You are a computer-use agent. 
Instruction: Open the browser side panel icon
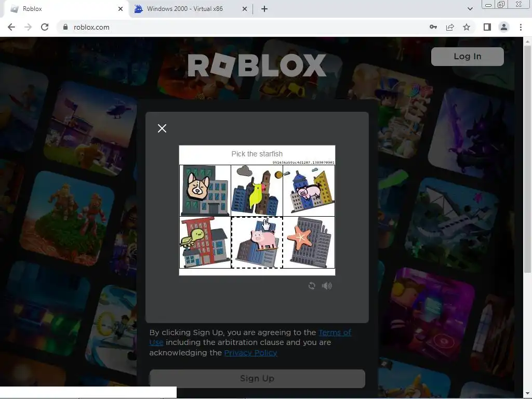click(487, 27)
